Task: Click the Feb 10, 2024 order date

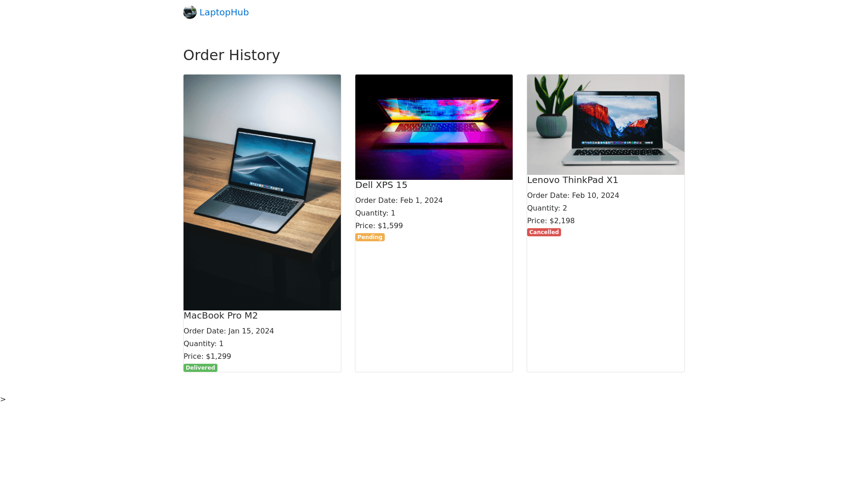Action: (x=595, y=196)
